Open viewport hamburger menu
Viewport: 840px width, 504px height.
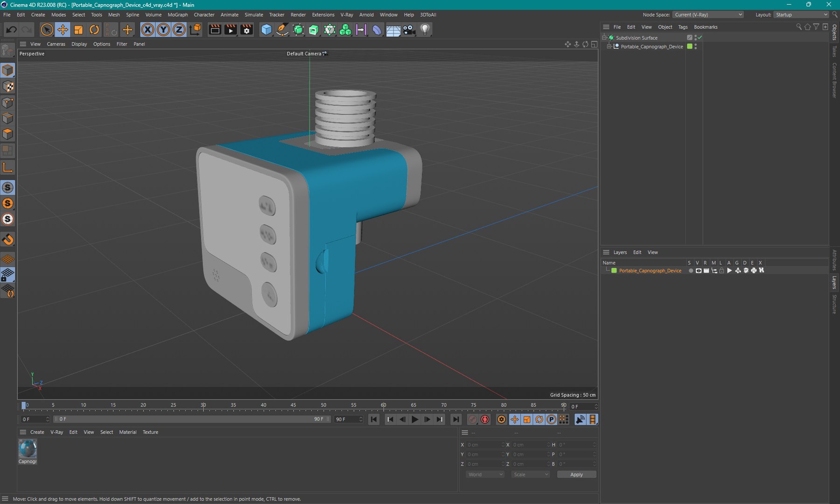pos(23,44)
